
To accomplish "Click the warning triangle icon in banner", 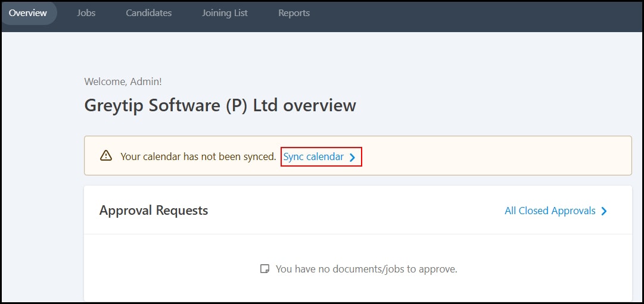I will tap(106, 155).
